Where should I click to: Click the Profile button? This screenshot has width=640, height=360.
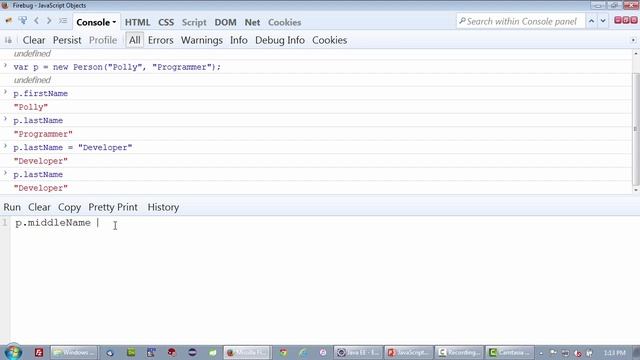(103, 40)
